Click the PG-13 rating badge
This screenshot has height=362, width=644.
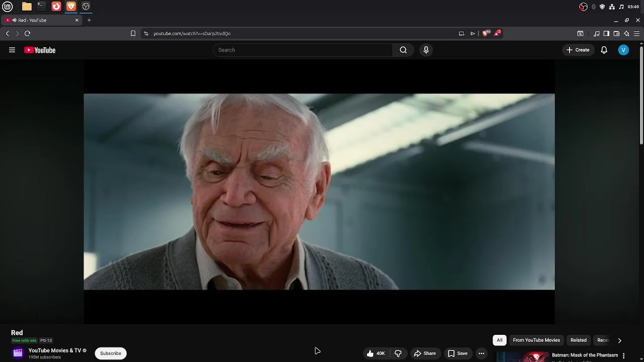[x=46, y=340]
